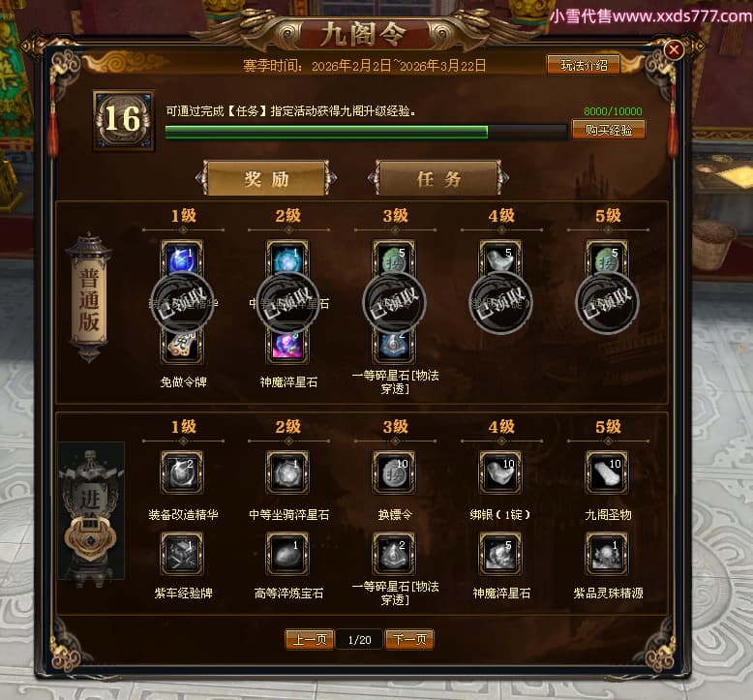753x700 pixels.
Task: Close the 九阁令 window
Action: pyautogui.click(x=674, y=49)
